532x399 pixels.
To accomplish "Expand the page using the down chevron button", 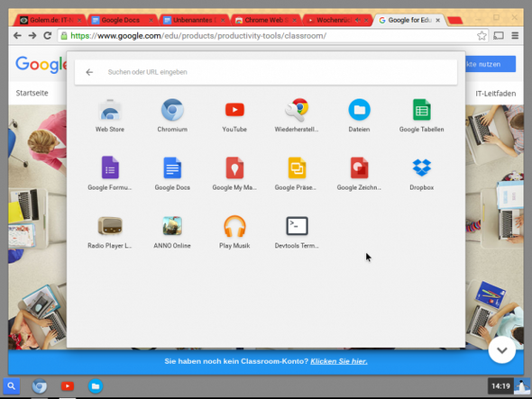I will click(x=502, y=350).
